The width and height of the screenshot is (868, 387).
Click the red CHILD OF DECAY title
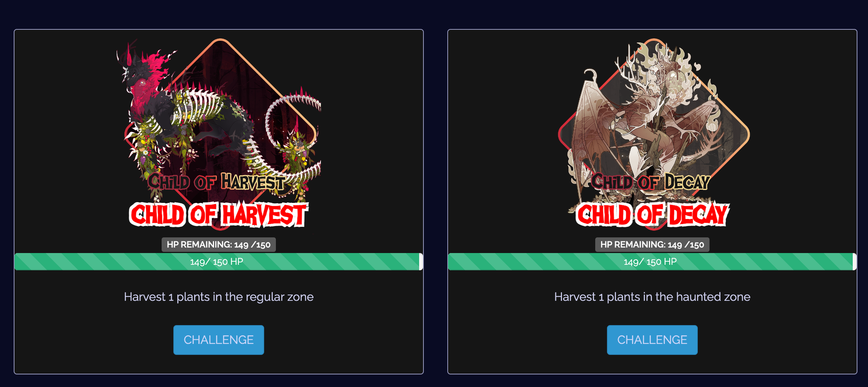coord(653,215)
